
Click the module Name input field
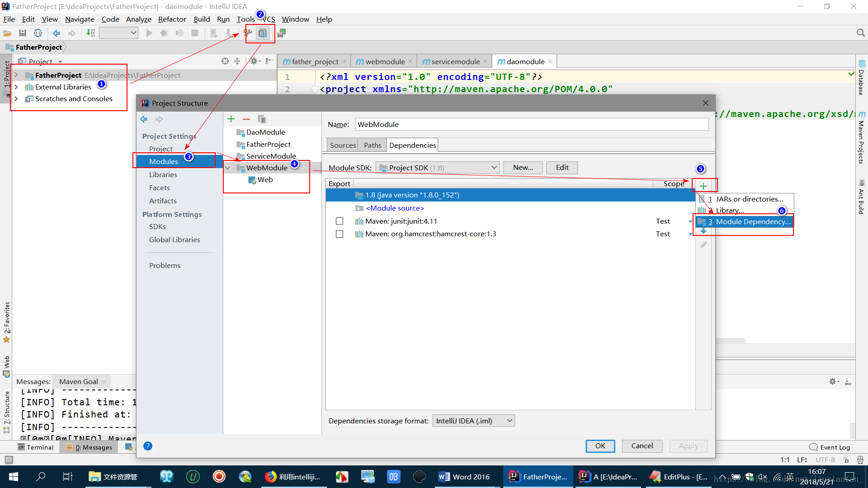(x=531, y=124)
